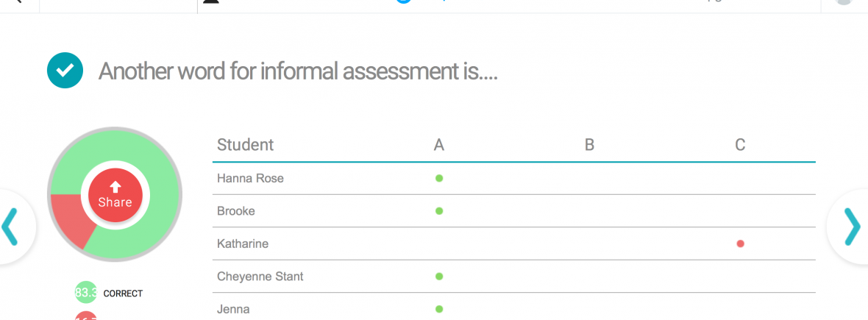
Task: Select Cheyenne Stant's green answer dot
Action: pyautogui.click(x=439, y=277)
